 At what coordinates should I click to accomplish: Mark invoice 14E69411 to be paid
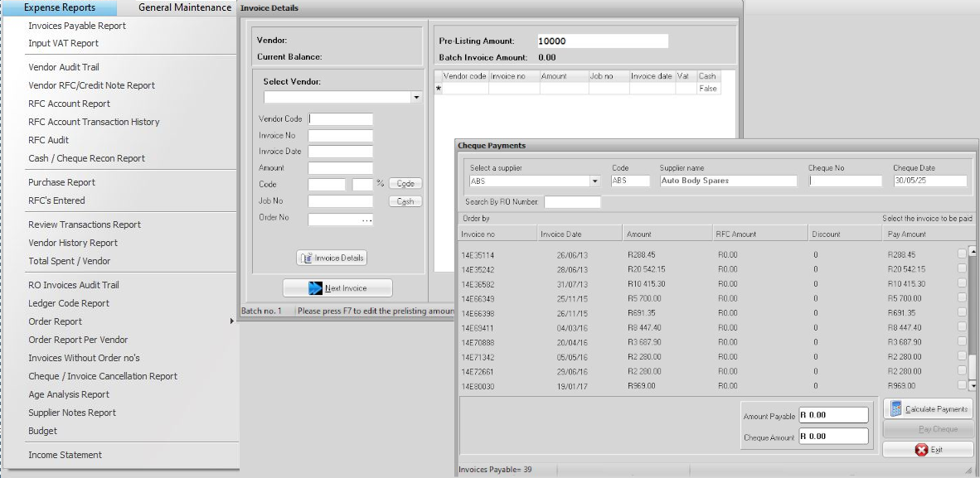(x=962, y=326)
